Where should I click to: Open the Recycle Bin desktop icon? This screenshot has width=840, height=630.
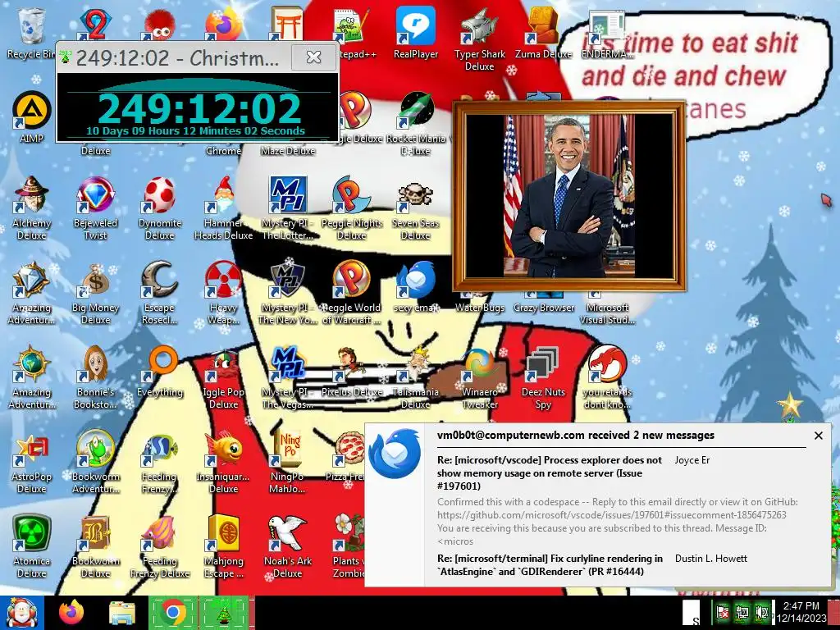tap(31, 33)
